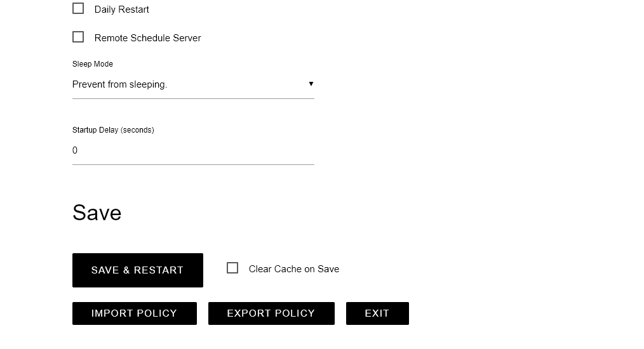The width and height of the screenshot is (644, 349).
Task: Click the Import Policy button
Action: point(134,313)
